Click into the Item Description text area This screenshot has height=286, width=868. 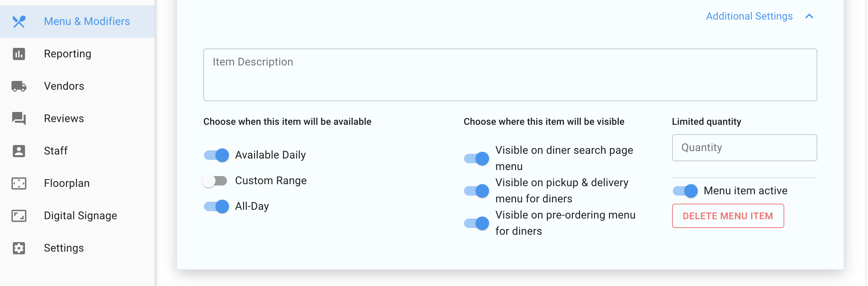click(510, 75)
